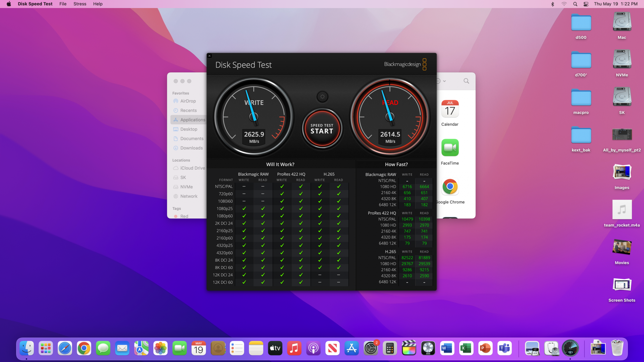Open Calendar app icon in Finder
Viewport: 644px width, 362px height.
click(x=450, y=109)
